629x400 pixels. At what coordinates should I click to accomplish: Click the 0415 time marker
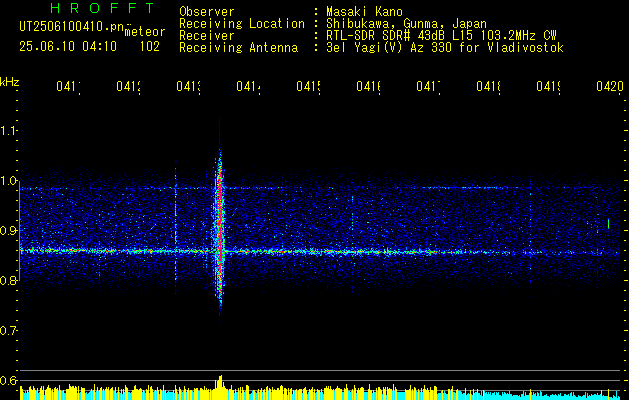click(308, 87)
